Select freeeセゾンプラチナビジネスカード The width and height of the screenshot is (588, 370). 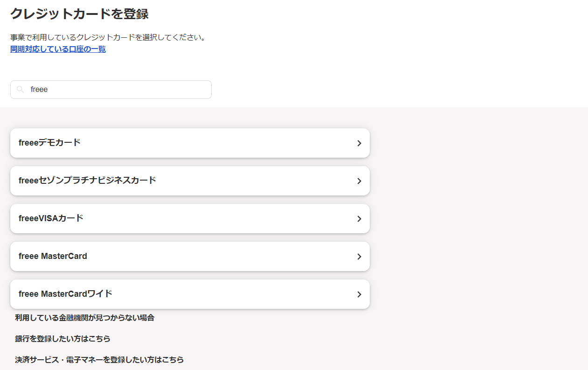[190, 181]
